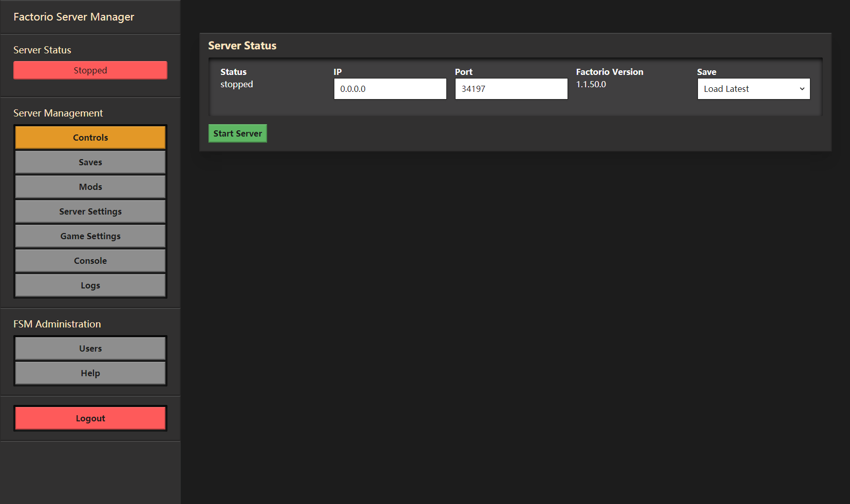Click the red Stopped status indicator

point(90,70)
